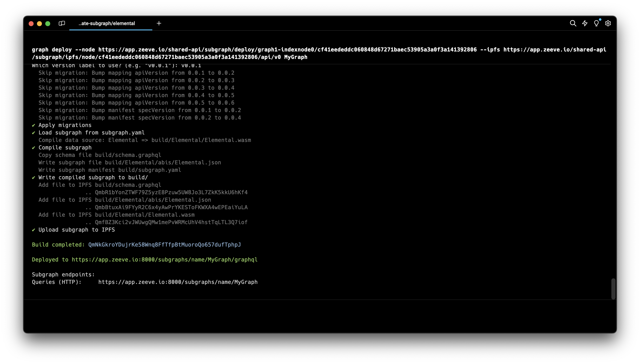
Task: Click 'Write subgraph file build/Elemental/abis/Elemental.json' line
Action: (x=130, y=162)
